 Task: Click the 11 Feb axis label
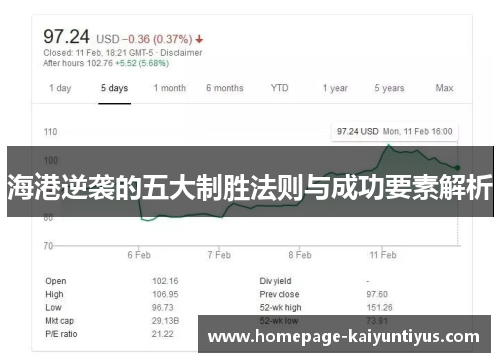383,255
